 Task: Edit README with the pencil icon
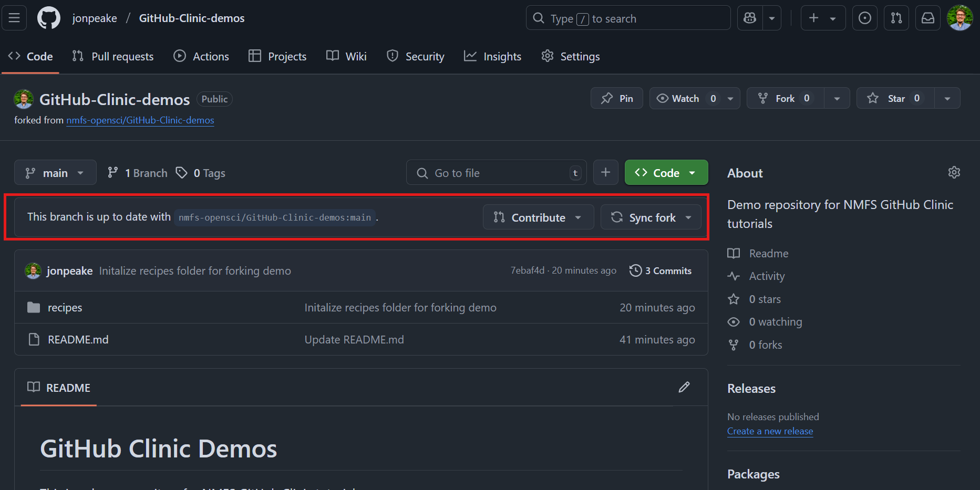point(684,387)
